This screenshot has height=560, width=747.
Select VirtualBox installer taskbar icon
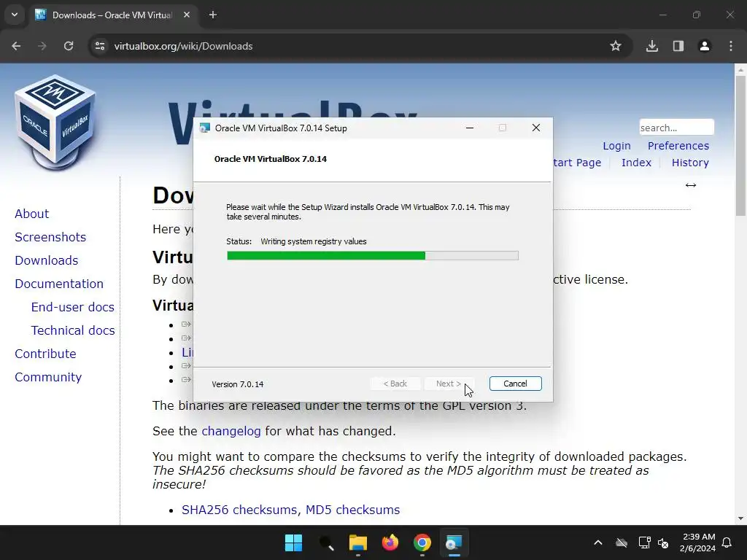point(454,542)
